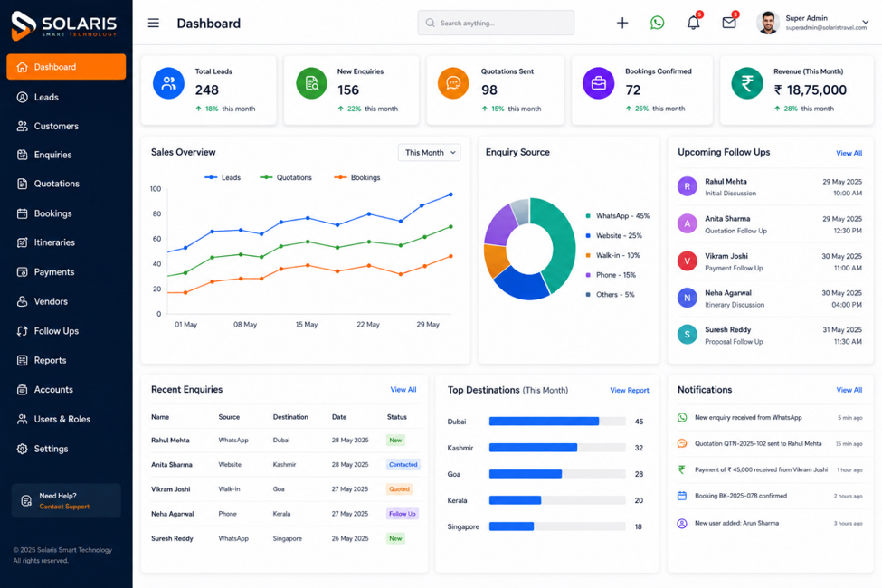Click the Total Leads card icon
Screen dimensions: 882x588
pos(169,83)
